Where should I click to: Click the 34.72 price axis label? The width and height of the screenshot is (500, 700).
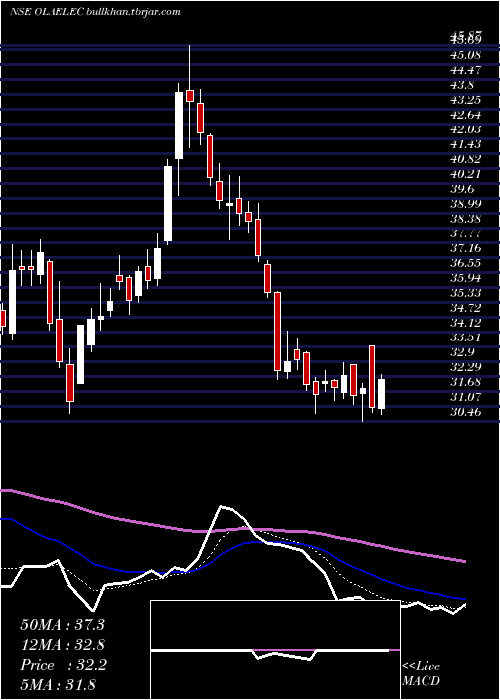coord(467,308)
